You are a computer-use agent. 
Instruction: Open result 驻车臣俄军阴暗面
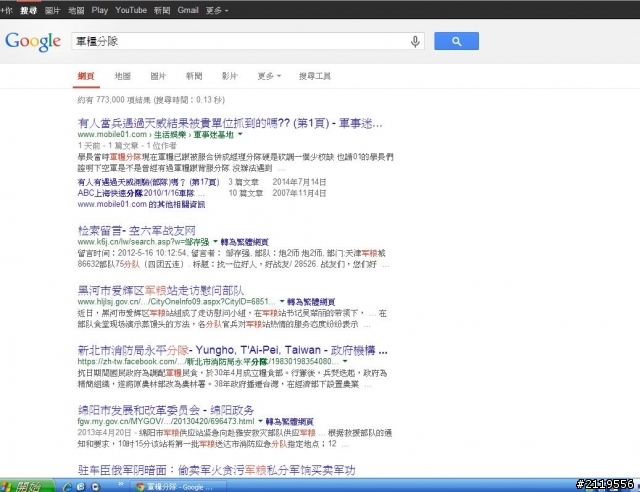216,470
